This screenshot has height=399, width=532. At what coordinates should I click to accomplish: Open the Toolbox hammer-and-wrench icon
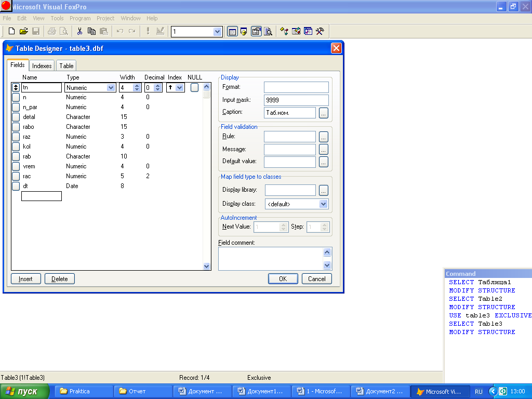tap(320, 32)
